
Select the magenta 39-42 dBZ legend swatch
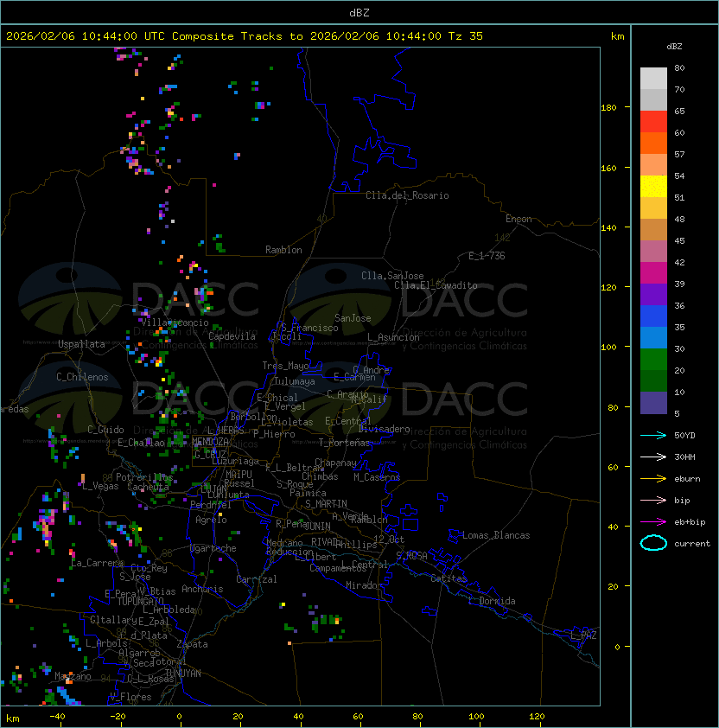[653, 273]
